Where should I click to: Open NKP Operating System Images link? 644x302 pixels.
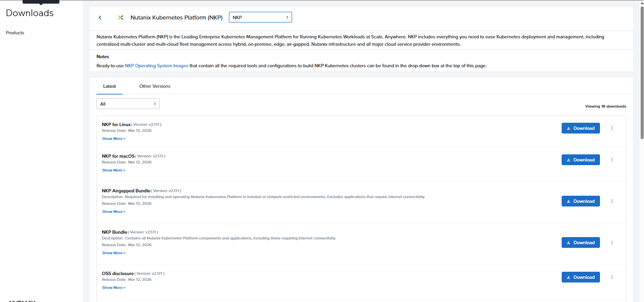click(156, 66)
